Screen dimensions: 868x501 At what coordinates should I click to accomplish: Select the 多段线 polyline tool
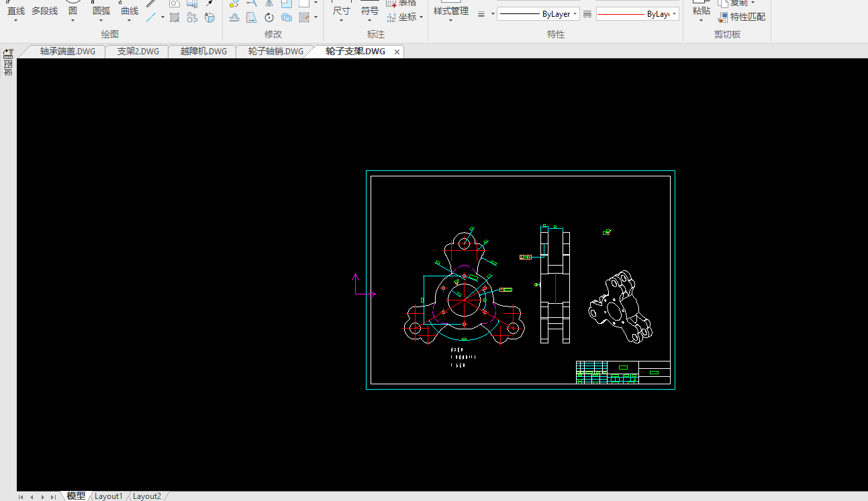tap(44, 11)
